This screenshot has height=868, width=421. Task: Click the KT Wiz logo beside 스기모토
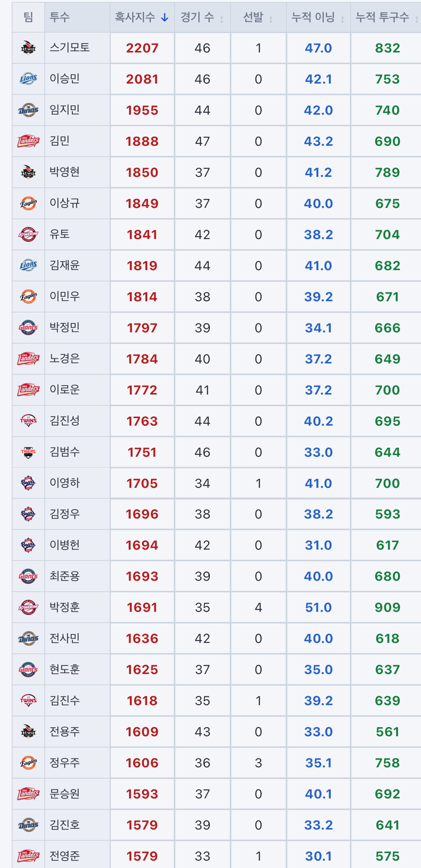(28, 48)
